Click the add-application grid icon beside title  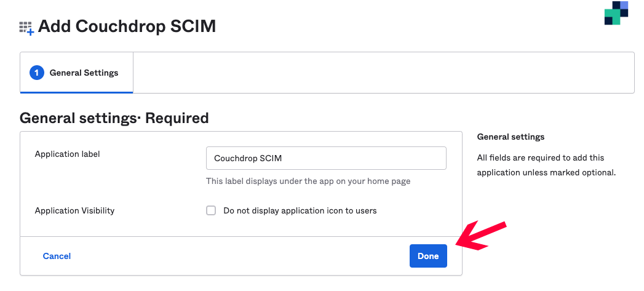[26, 28]
